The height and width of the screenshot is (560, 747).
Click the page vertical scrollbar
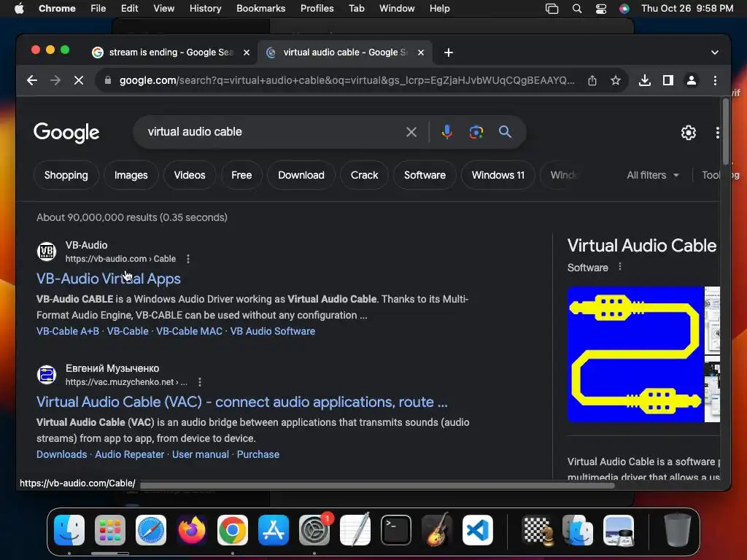point(726,131)
